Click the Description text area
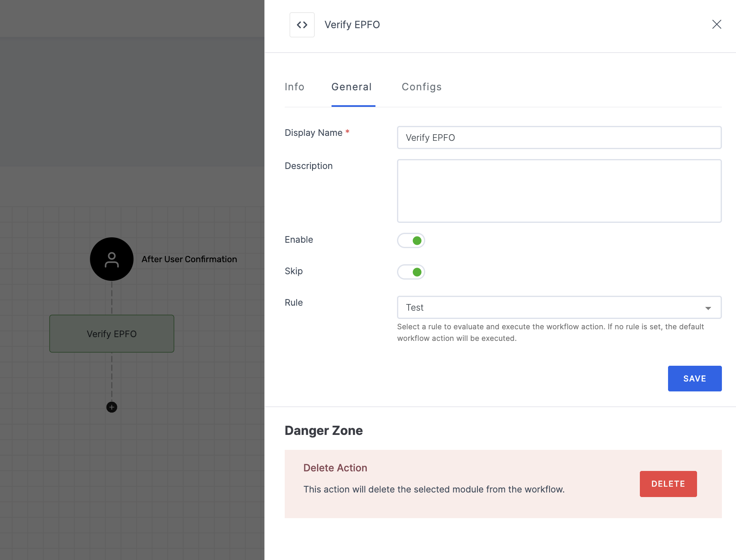The width and height of the screenshot is (736, 560). coord(559,191)
